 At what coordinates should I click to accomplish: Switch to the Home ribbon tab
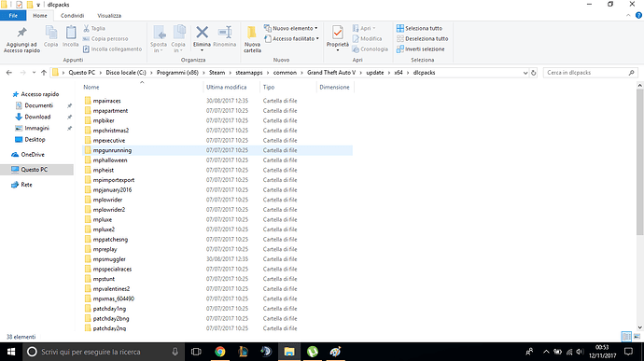[40, 16]
